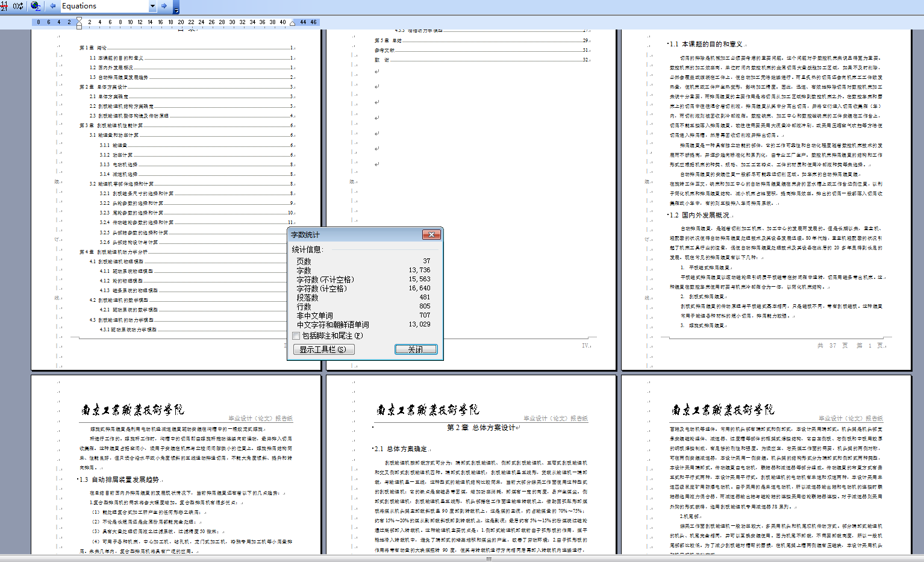Click the table of contents entry 第1章
This screenshot has height=562, width=924.
coord(187,48)
